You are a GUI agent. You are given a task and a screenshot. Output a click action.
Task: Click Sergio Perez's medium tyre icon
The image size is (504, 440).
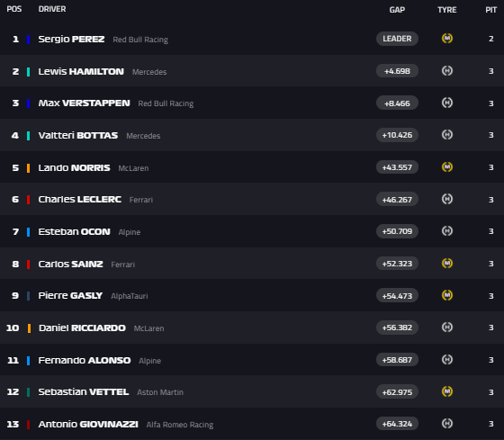(x=447, y=39)
